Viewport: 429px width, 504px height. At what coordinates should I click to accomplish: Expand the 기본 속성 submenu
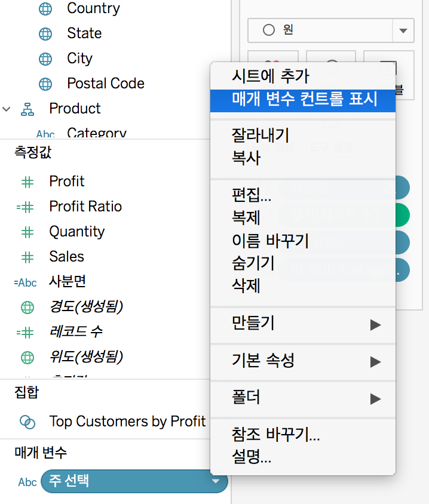(x=375, y=362)
